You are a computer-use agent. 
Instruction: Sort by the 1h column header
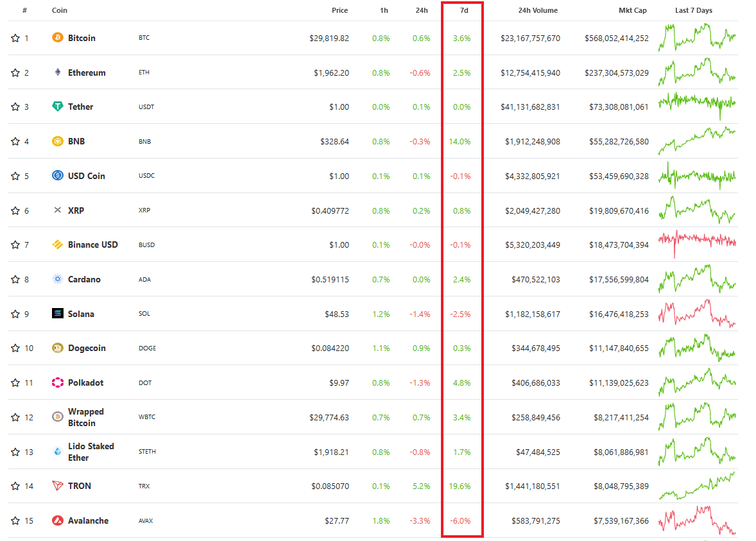[384, 10]
